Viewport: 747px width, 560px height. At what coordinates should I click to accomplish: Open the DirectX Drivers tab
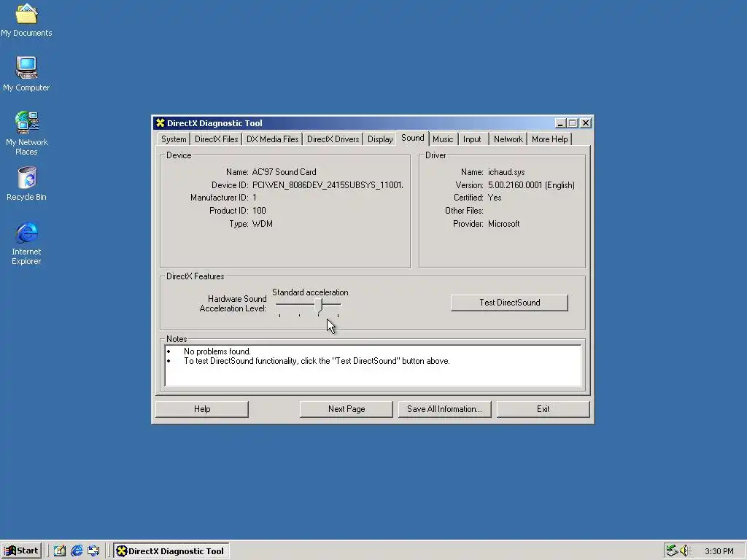[x=333, y=139]
